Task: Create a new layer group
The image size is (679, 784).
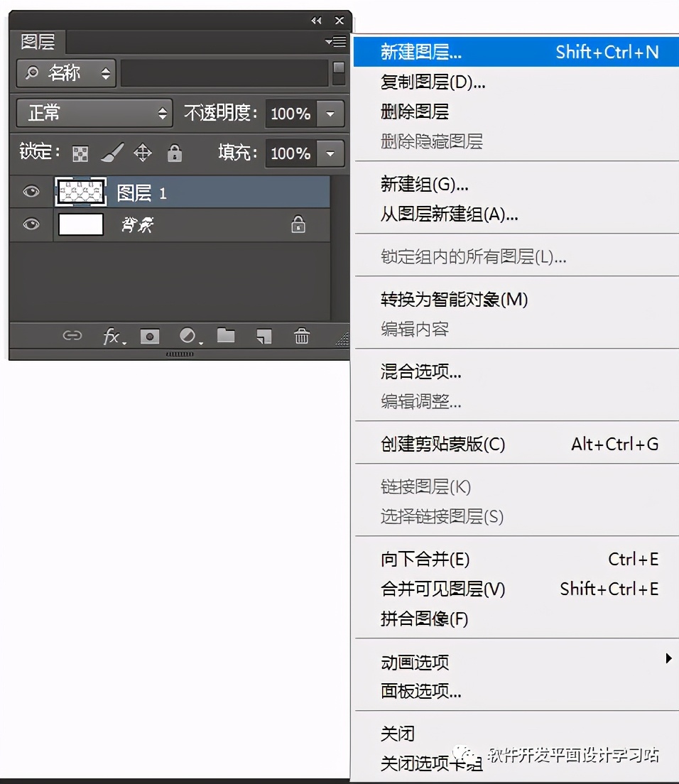Action: [226, 337]
